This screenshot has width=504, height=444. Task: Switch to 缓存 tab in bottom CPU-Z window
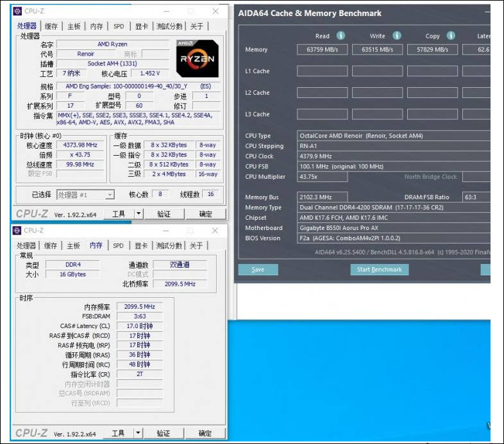(51, 246)
